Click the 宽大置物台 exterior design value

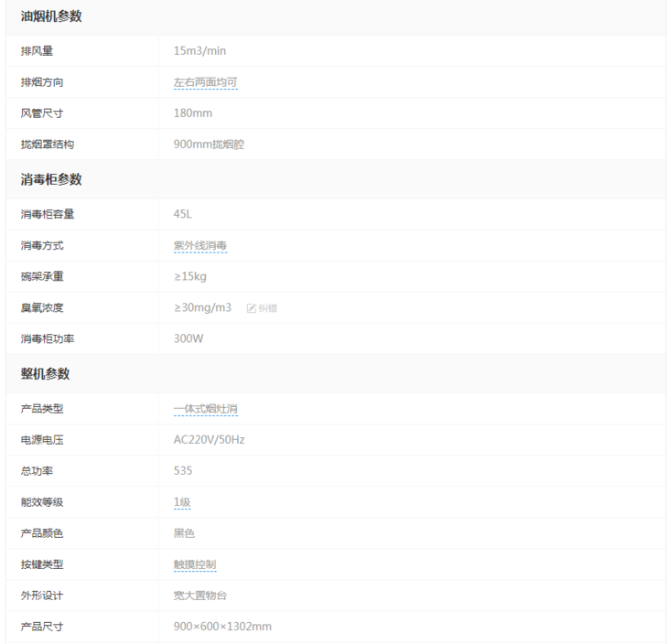point(199,596)
